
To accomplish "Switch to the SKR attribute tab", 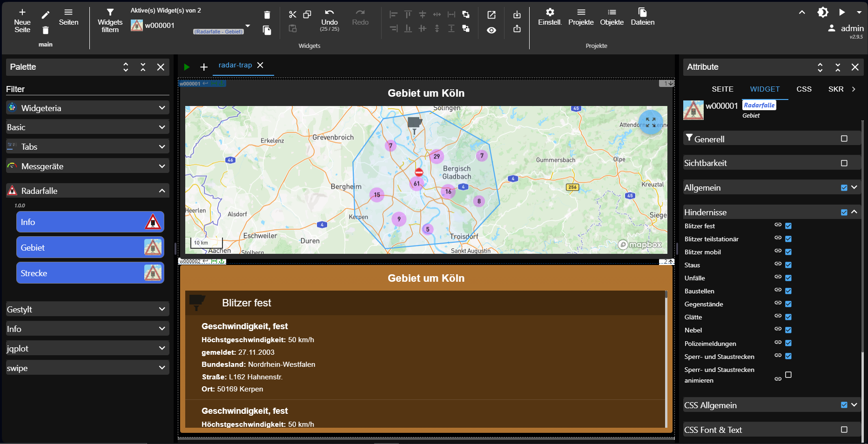I will click(x=836, y=89).
